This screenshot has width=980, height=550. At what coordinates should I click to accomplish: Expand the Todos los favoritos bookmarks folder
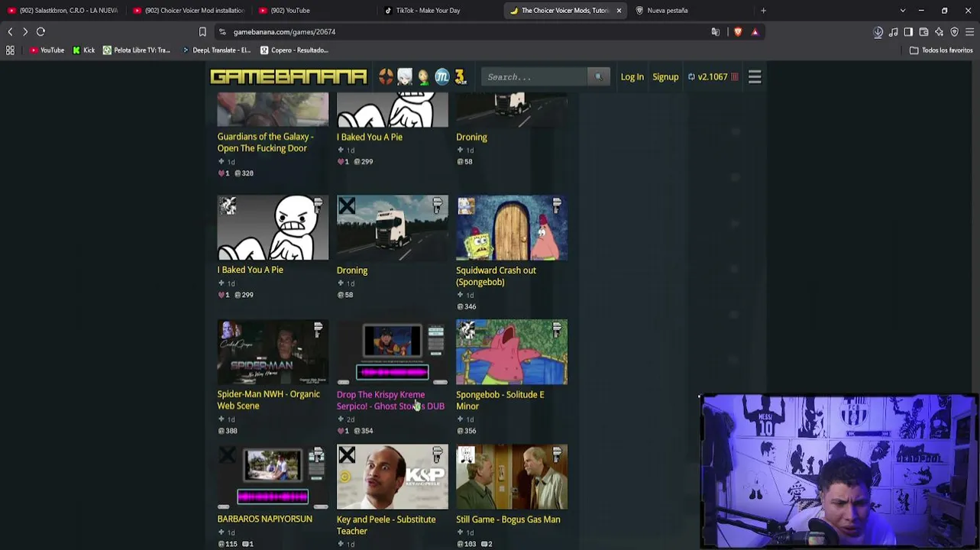pyautogui.click(x=940, y=50)
